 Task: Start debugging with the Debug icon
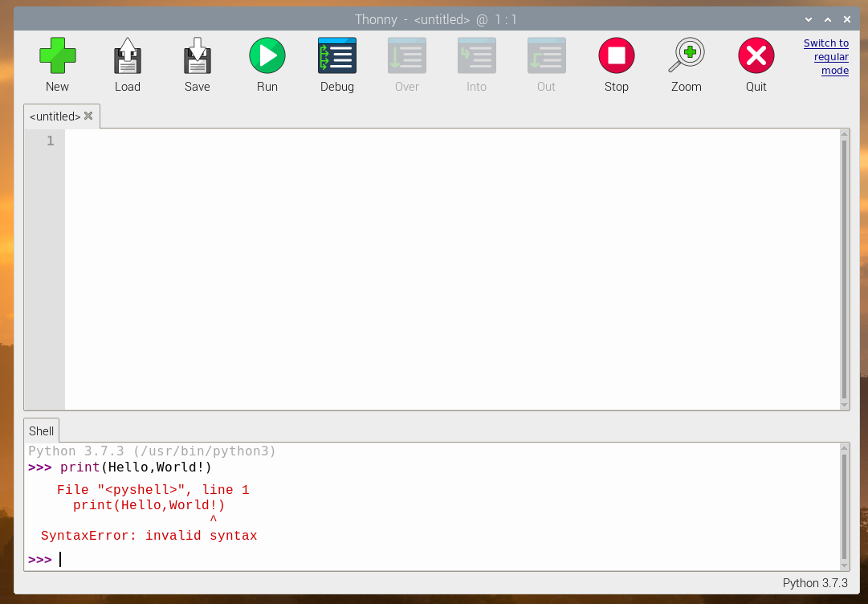[337, 56]
